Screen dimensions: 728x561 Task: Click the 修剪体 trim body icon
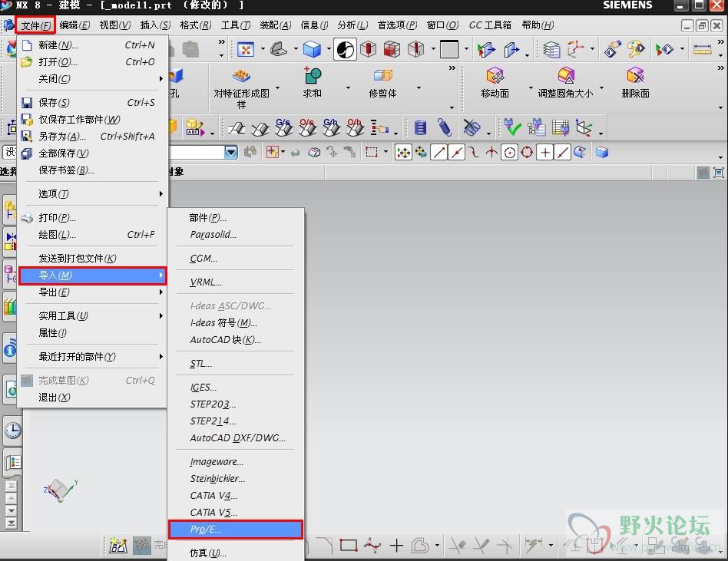(383, 76)
